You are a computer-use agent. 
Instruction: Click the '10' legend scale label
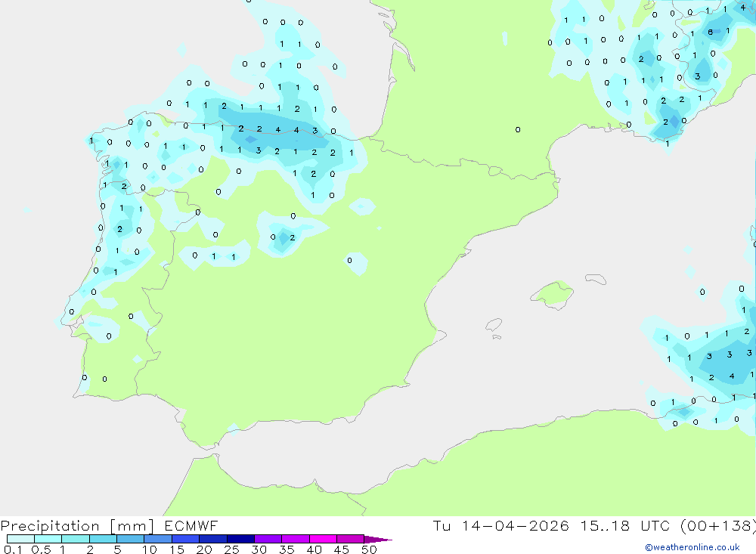150,549
